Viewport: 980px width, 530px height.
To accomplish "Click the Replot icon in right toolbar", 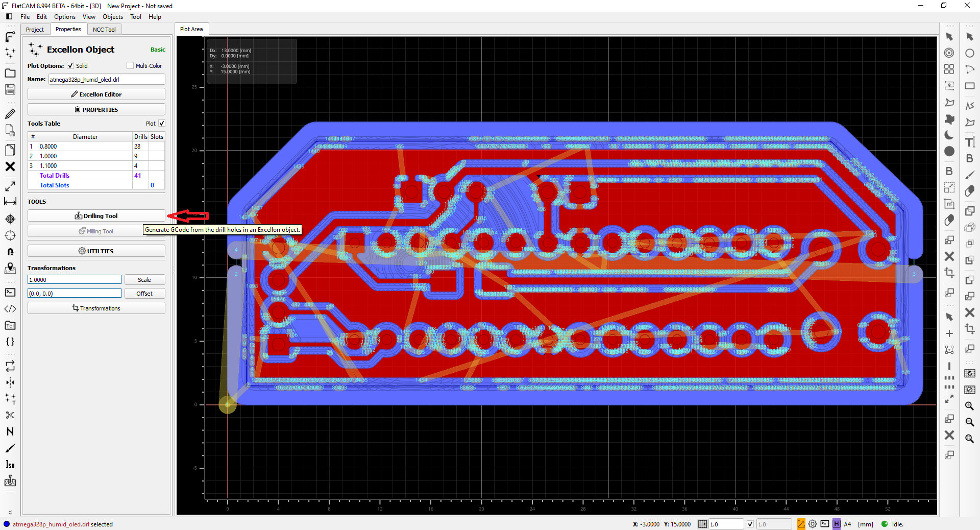I will click(x=970, y=373).
